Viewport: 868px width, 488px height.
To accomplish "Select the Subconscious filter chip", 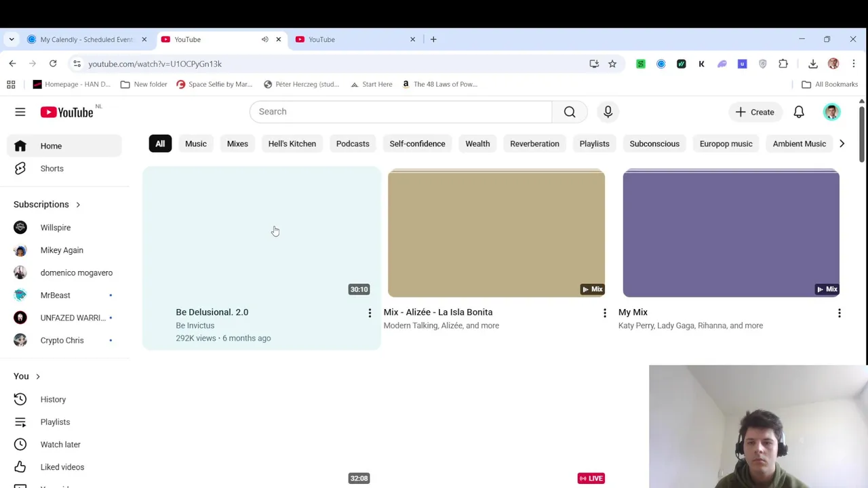I will (x=654, y=144).
